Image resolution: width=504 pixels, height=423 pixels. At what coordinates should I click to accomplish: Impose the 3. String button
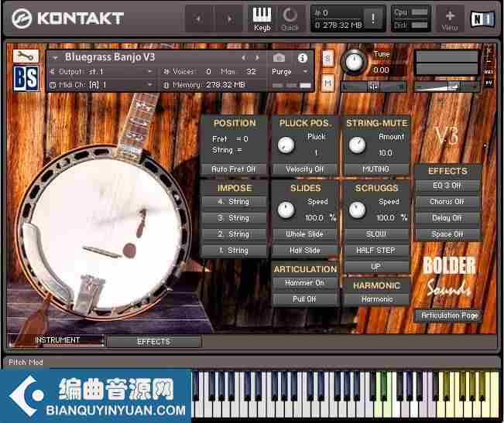click(x=234, y=218)
